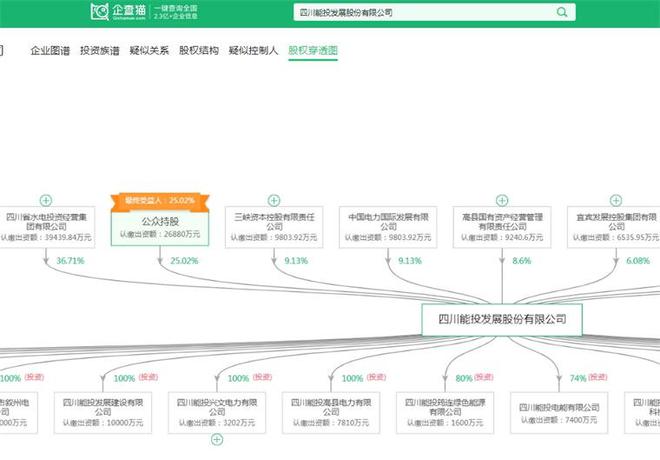660x460 pixels.
Task: Open the 四川能投电能有限公司 node
Action: [559, 412]
